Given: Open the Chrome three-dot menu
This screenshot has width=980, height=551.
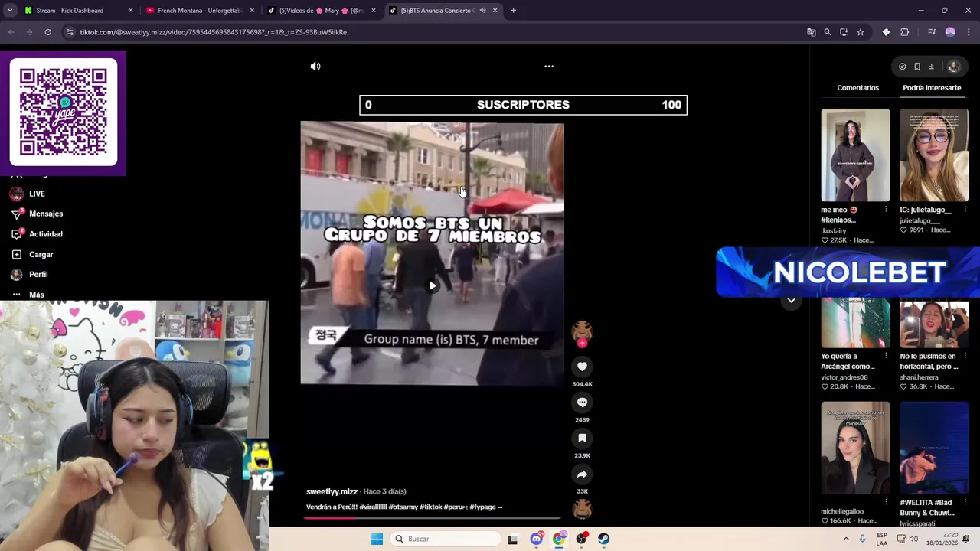Looking at the screenshot, I should 969,32.
